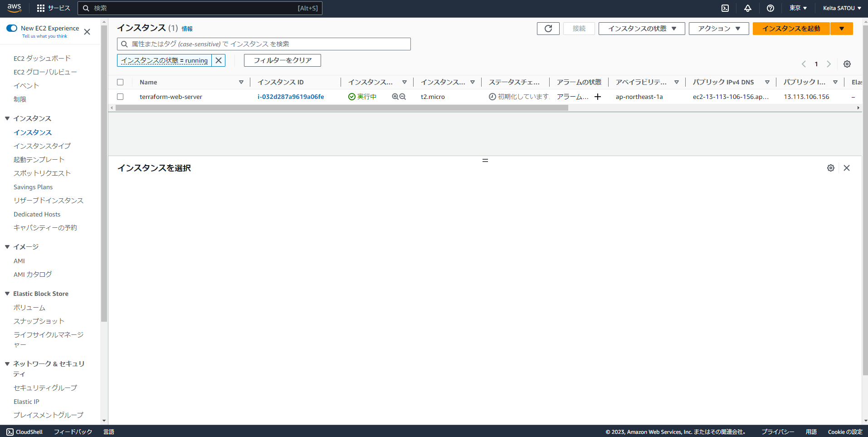Go to the next page of instances
The width and height of the screenshot is (868, 437).
click(829, 64)
